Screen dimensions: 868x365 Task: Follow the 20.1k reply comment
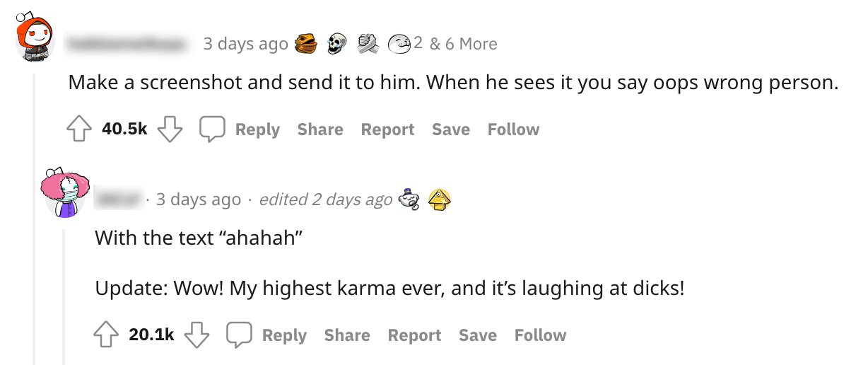point(540,335)
